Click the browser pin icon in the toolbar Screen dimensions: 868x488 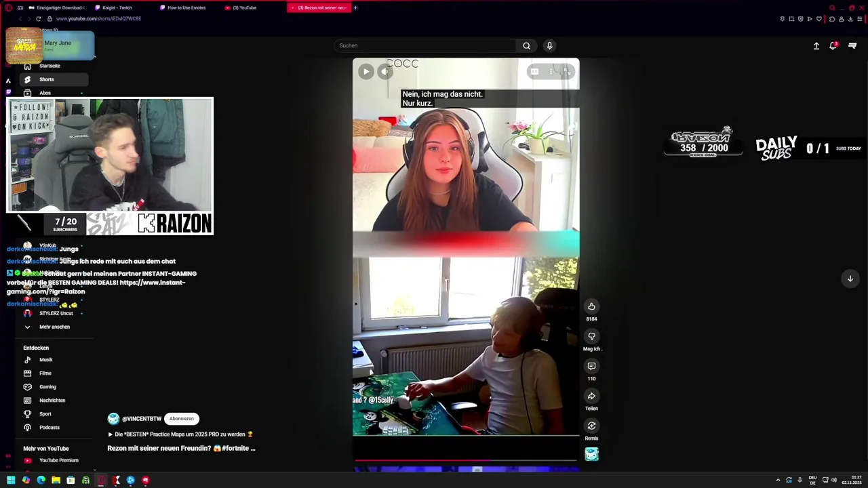(782, 19)
